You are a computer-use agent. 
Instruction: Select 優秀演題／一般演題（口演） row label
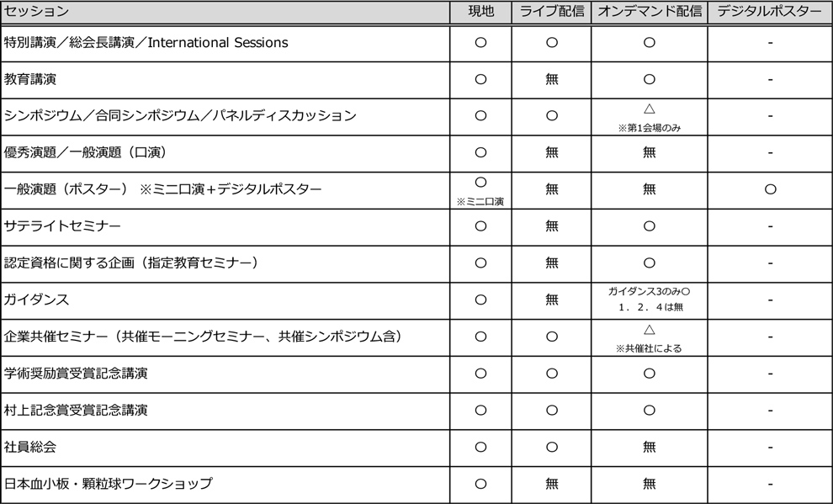85,152
